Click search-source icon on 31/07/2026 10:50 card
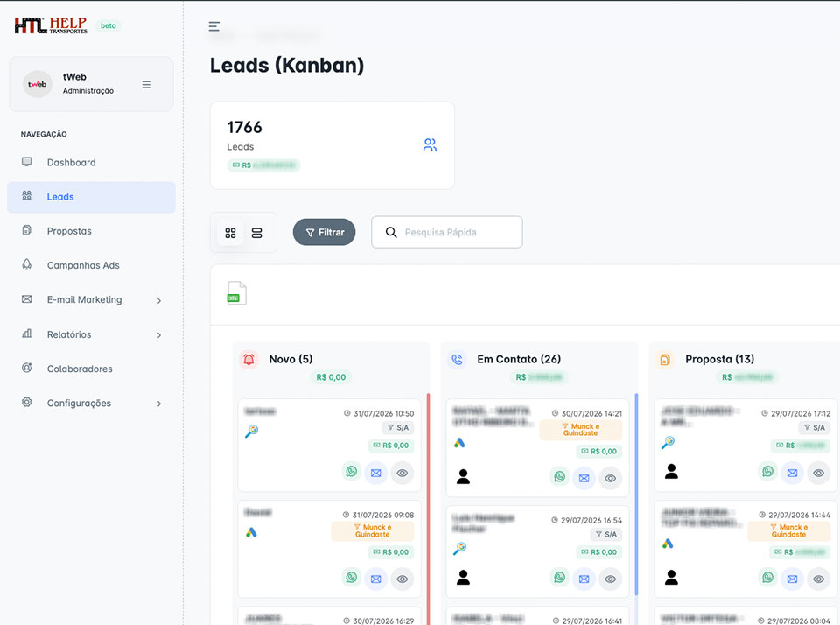The height and width of the screenshot is (625, 840). coord(251,431)
